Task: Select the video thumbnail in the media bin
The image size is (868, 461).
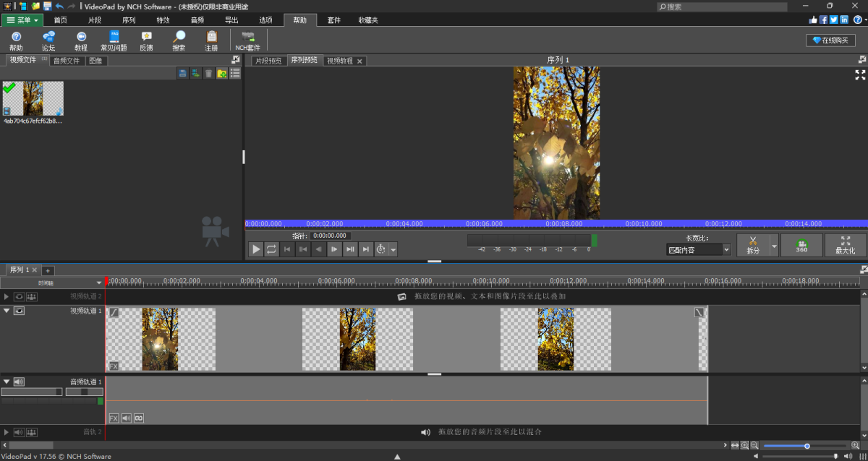Action: 33,99
